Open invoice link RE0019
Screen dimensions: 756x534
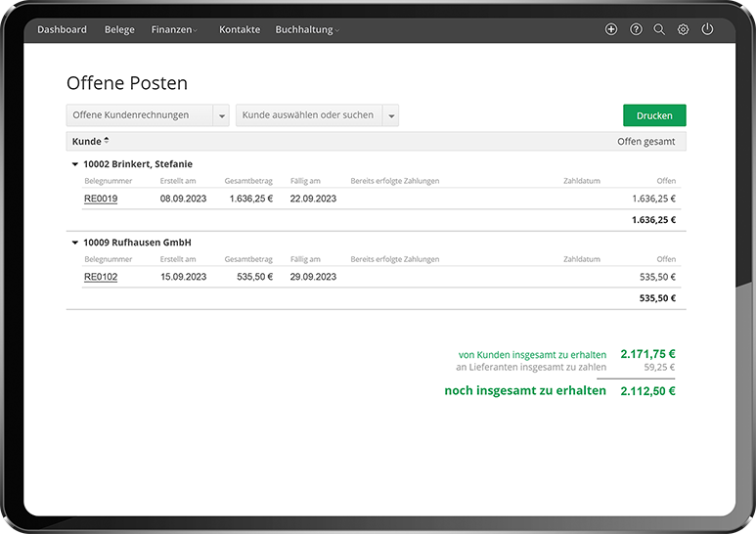coord(101,199)
